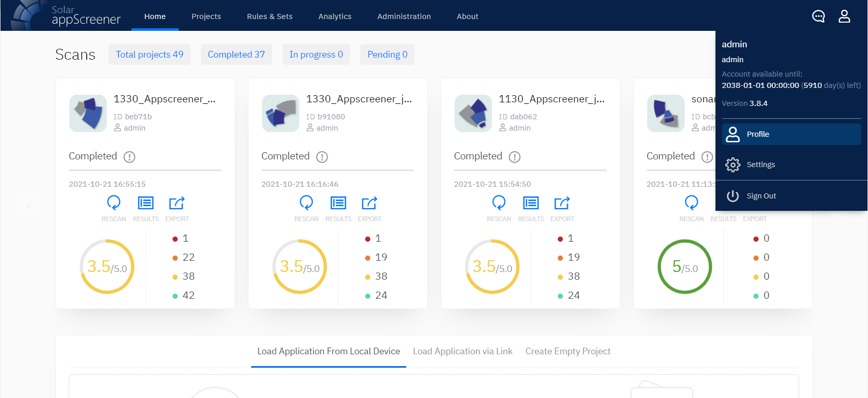Click project thumbnail for ID dab062
The image size is (868, 398).
473,113
